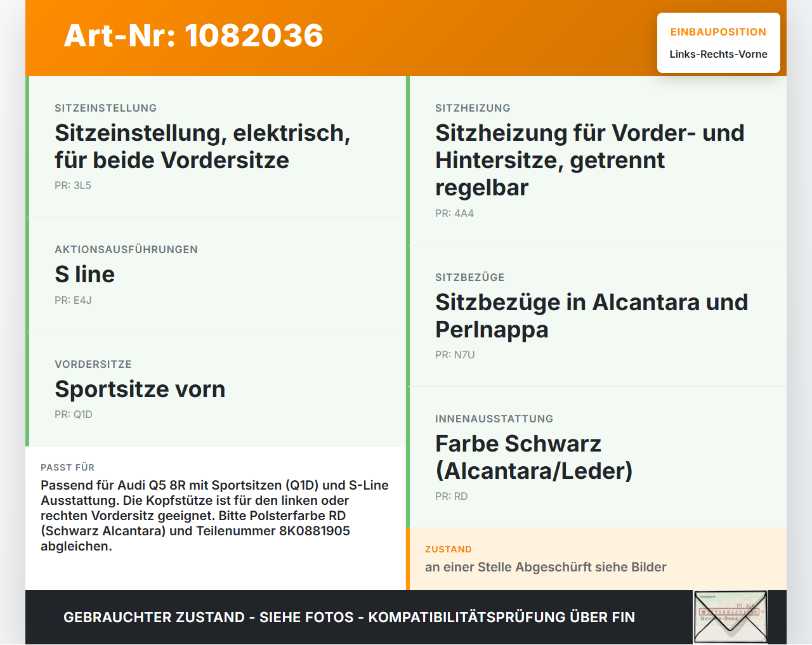812x645 pixels.
Task: Click the SITZBEZÜGE label
Action: coord(470,278)
